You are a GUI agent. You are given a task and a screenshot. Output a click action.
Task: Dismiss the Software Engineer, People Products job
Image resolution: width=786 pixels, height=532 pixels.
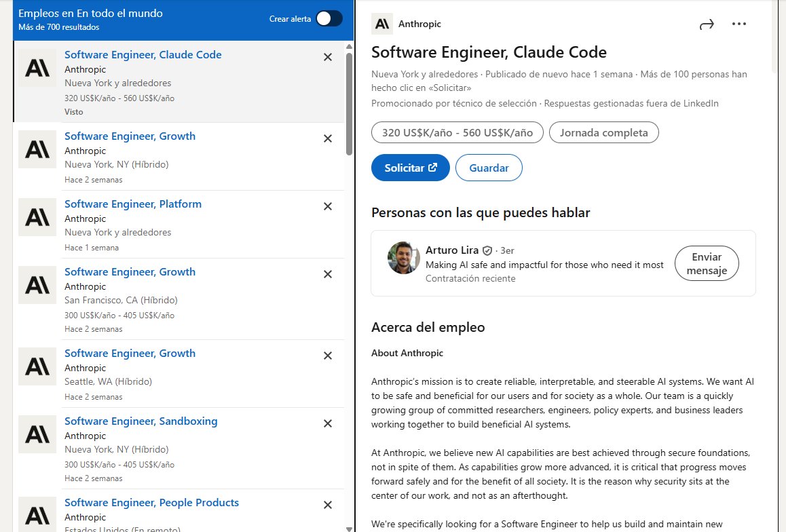click(x=328, y=505)
